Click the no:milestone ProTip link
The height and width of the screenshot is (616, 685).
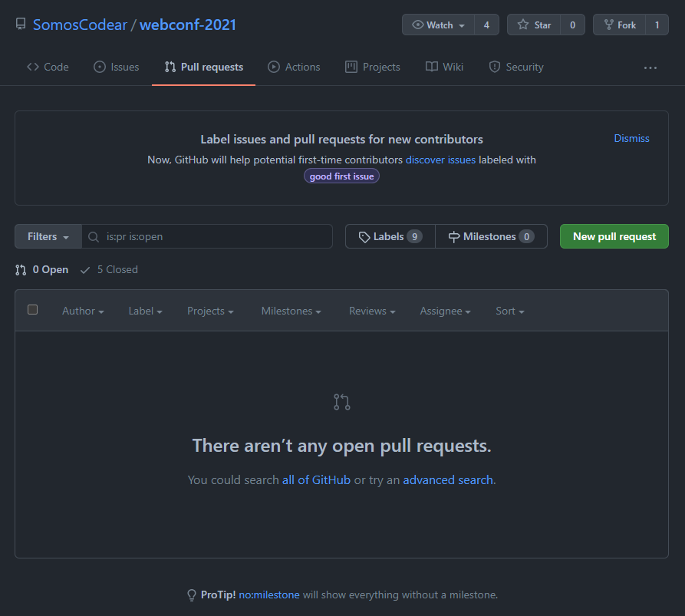tap(269, 595)
